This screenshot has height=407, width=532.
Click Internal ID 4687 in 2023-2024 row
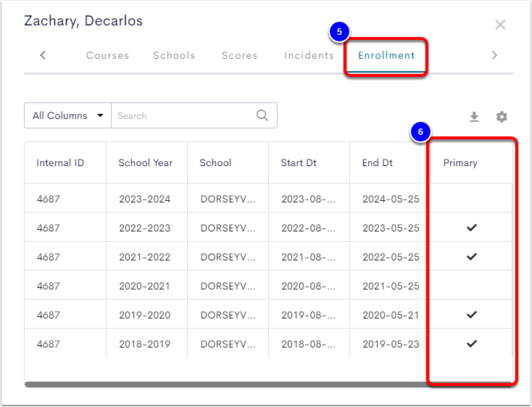48,199
